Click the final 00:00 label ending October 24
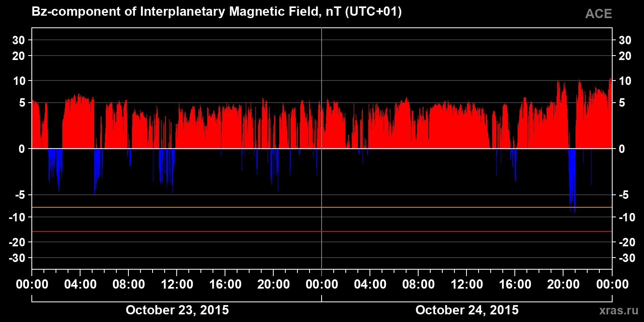The height and width of the screenshot is (322, 644). [x=612, y=285]
